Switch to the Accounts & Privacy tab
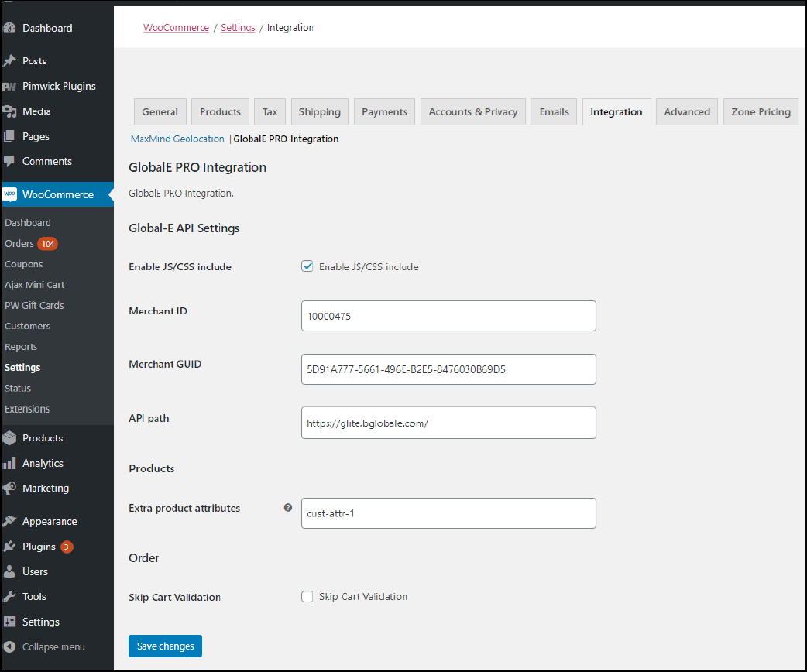The image size is (807, 672). (472, 111)
